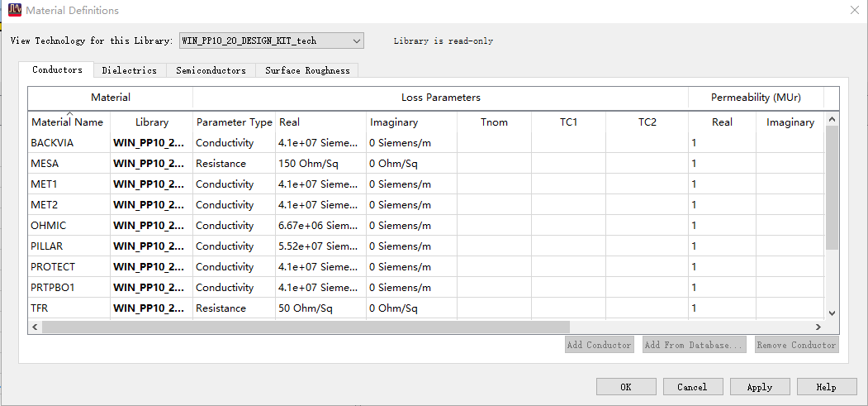The image size is (868, 406).
Task: Click the Parameter Type column header
Action: tap(234, 122)
